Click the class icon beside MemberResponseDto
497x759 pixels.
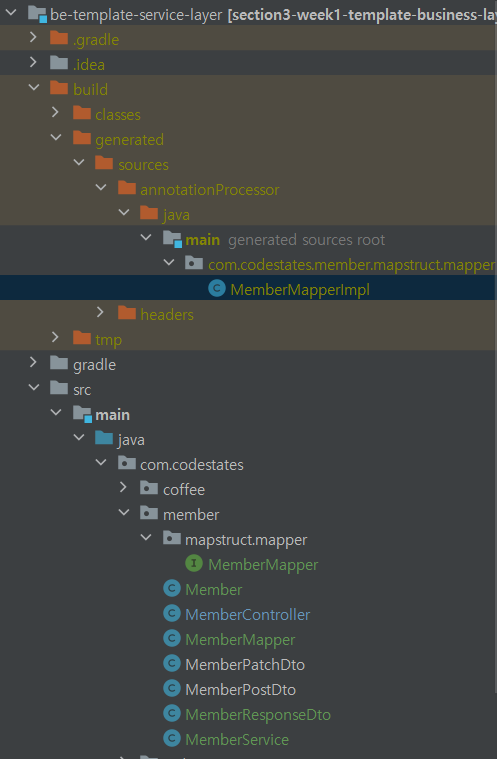point(172,713)
